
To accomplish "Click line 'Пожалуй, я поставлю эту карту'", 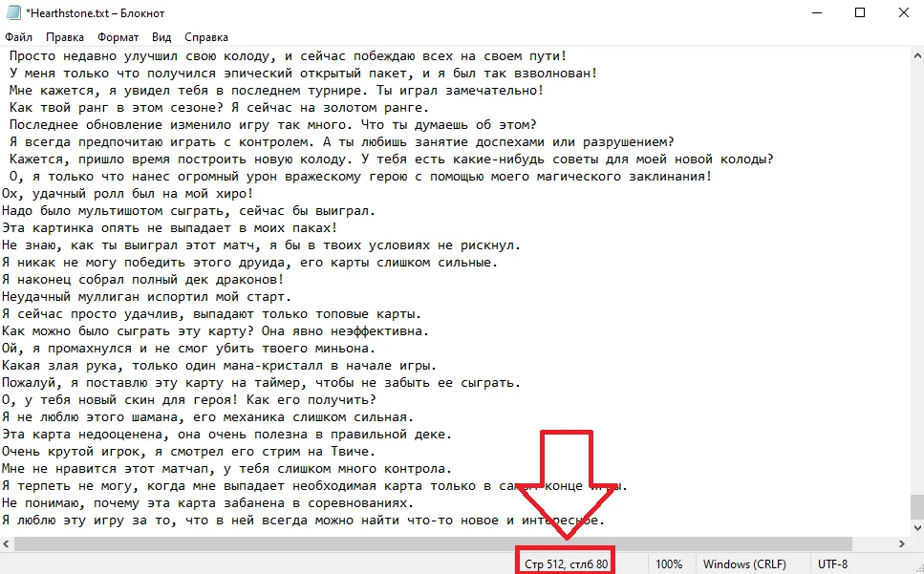I will (x=262, y=383).
